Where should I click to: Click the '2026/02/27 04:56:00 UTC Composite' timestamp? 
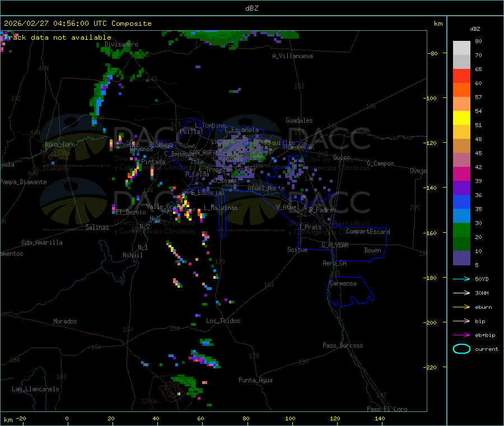pos(77,24)
